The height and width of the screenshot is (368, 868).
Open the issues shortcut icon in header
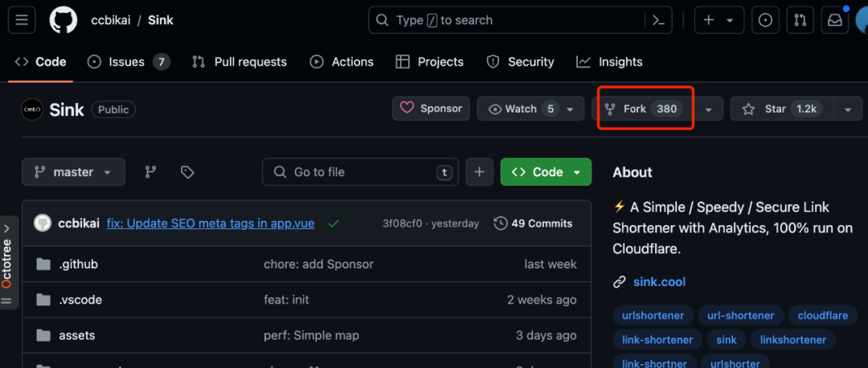(x=766, y=20)
